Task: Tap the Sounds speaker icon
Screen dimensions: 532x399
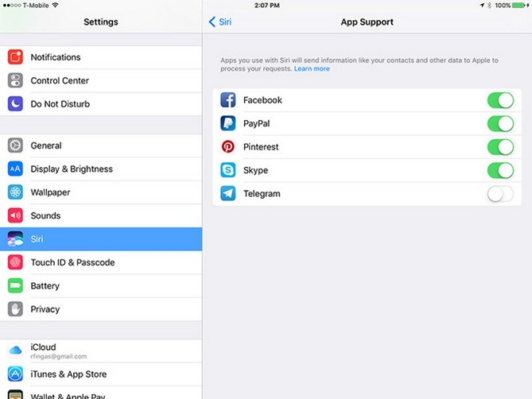Action: point(15,215)
